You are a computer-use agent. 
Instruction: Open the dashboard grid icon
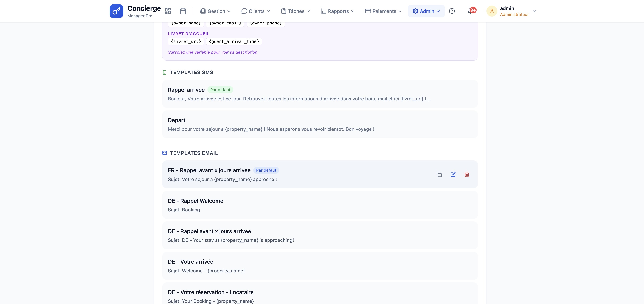pyautogui.click(x=168, y=11)
